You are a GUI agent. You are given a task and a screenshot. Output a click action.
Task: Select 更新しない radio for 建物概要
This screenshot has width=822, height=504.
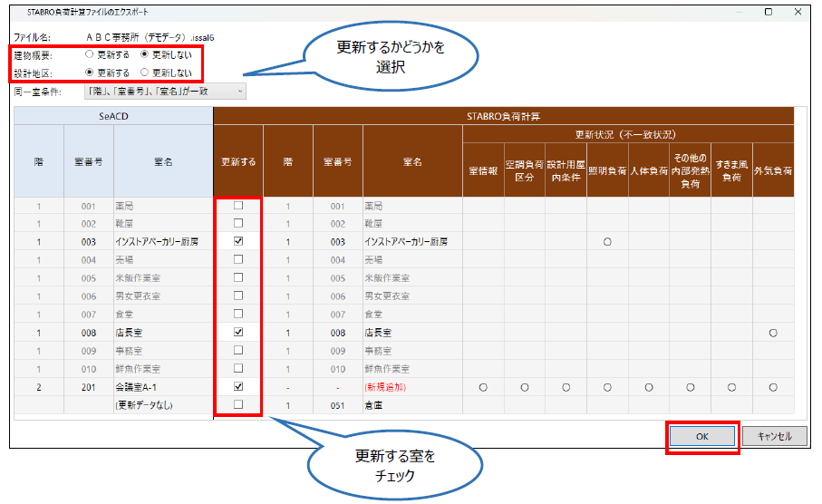coord(143,54)
